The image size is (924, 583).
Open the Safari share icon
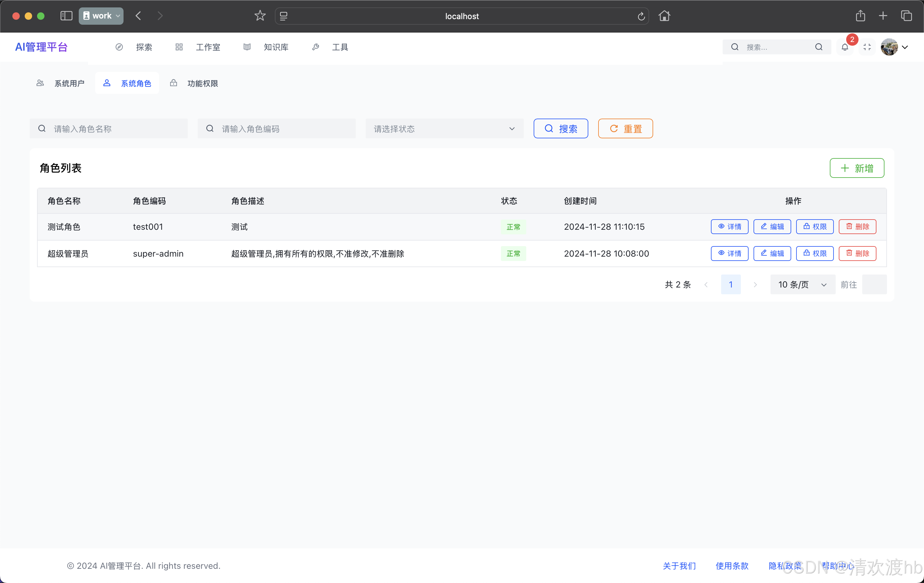pyautogui.click(x=860, y=16)
